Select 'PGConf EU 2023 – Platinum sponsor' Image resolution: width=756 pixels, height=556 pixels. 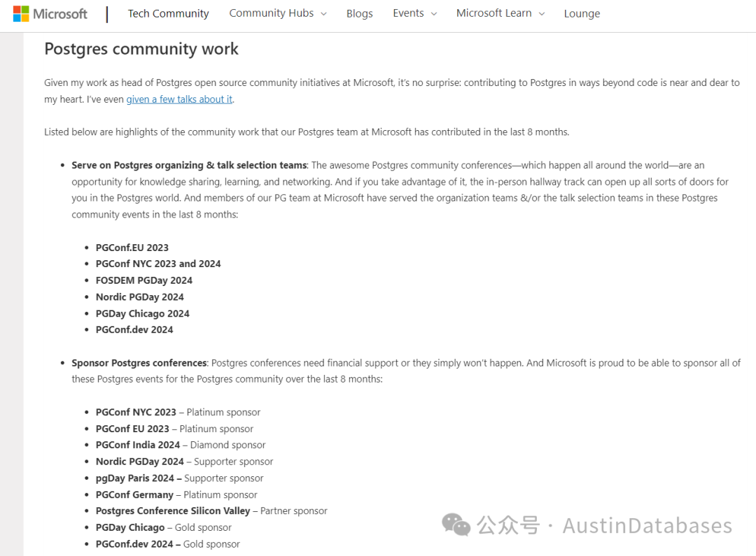(174, 429)
